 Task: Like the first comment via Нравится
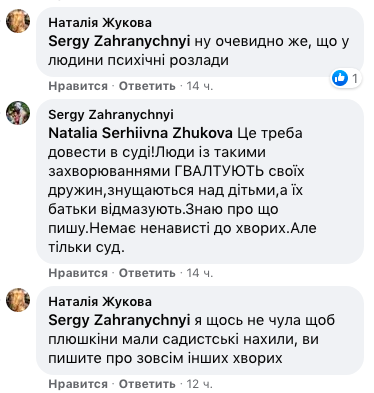[78, 86]
